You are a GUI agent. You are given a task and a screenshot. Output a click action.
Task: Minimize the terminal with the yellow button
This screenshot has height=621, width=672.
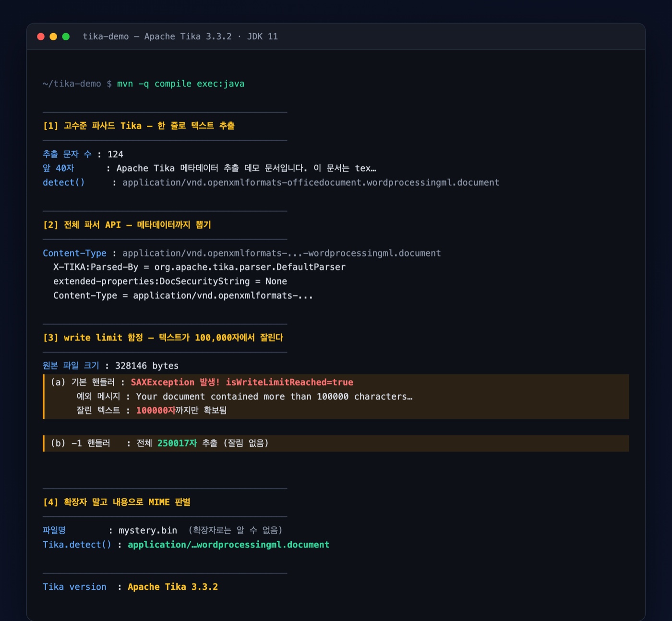(53, 37)
